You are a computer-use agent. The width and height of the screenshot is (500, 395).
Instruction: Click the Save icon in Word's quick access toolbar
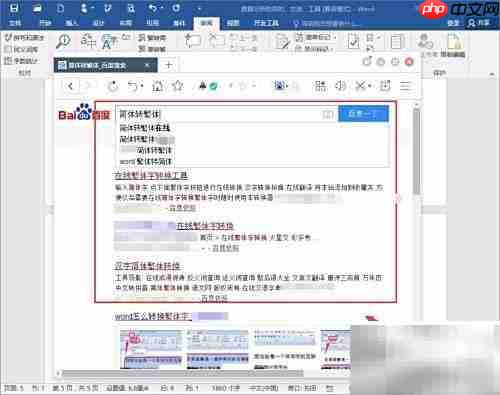(14, 8)
